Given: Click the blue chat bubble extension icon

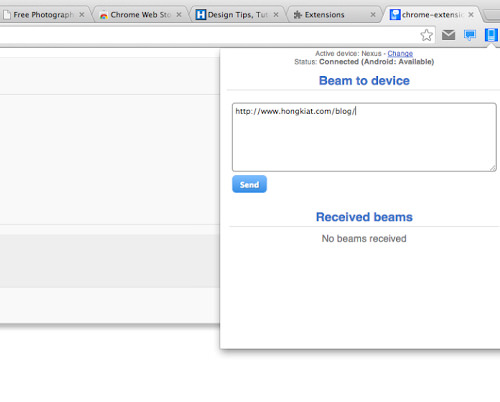Looking at the screenshot, I should 470,35.
